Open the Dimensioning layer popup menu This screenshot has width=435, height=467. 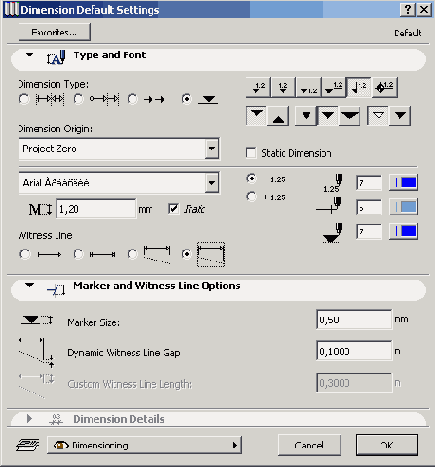coord(144,445)
